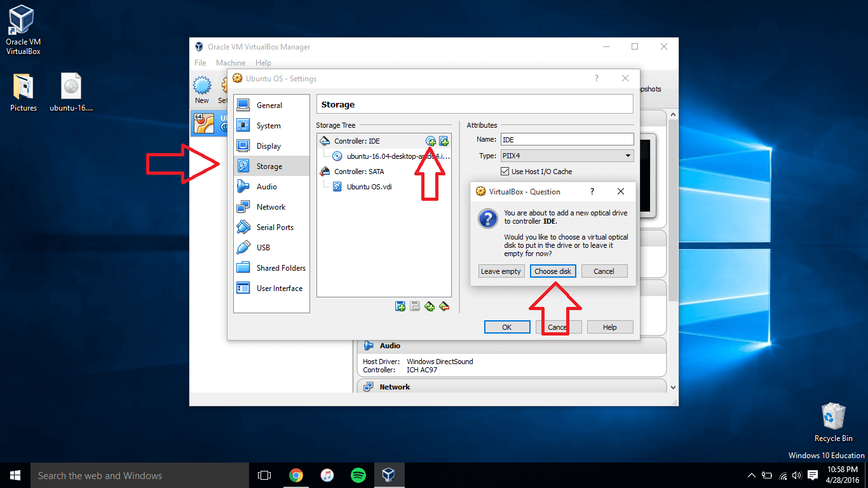The width and height of the screenshot is (868, 488).
Task: Click Leave empty button
Action: point(501,271)
